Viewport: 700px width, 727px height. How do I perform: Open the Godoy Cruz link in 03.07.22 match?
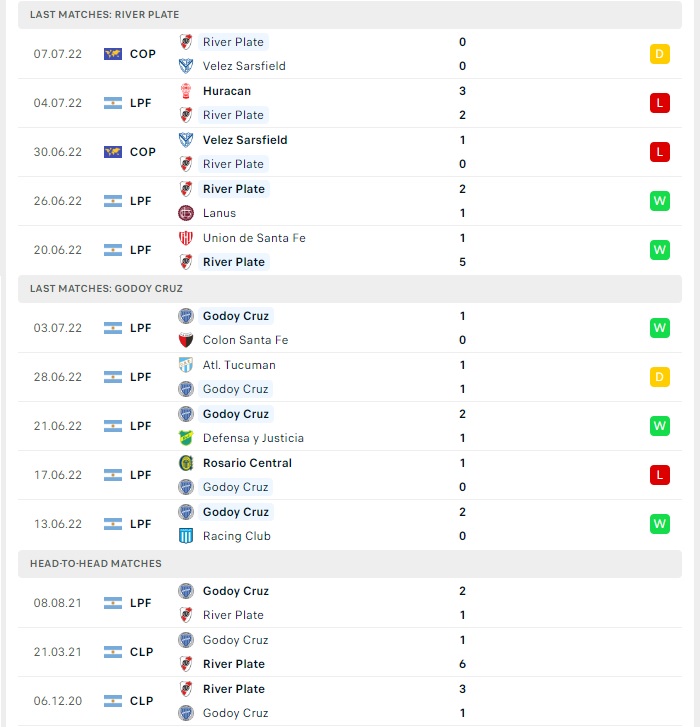coord(236,316)
